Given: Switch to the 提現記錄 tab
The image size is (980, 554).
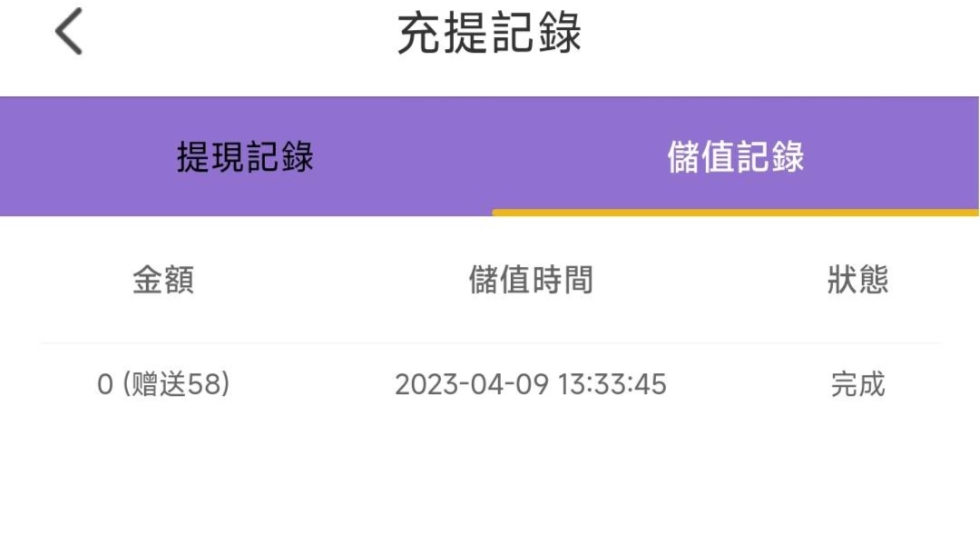Looking at the screenshot, I should point(245,157).
